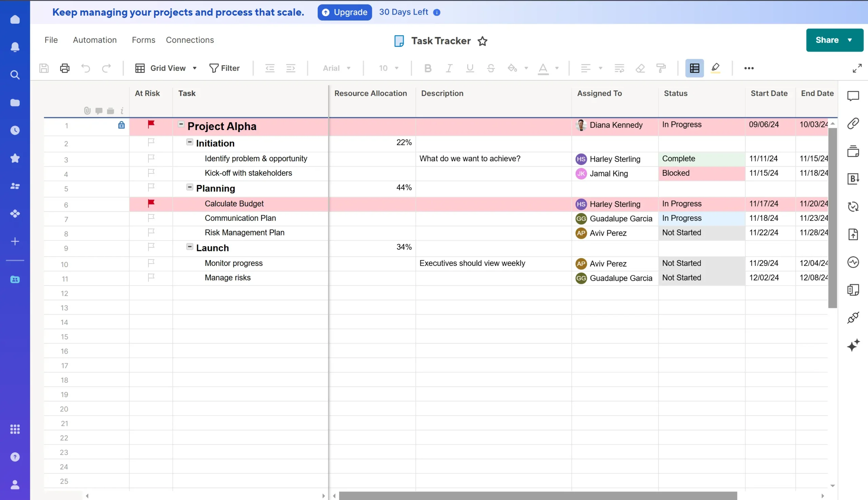The width and height of the screenshot is (868, 500).
Task: Favorite Task Tracker using the star
Action: pos(482,41)
